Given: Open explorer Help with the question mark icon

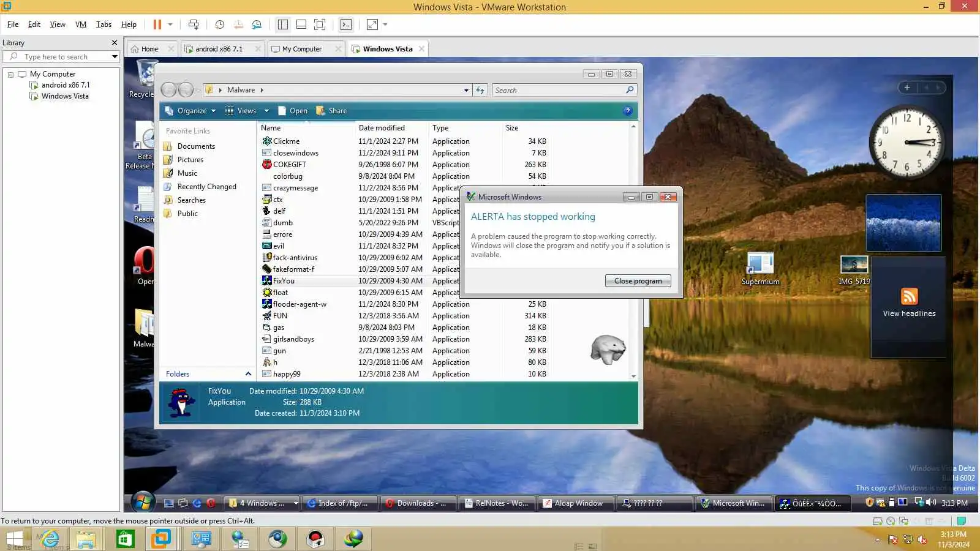Looking at the screenshot, I should point(627,111).
